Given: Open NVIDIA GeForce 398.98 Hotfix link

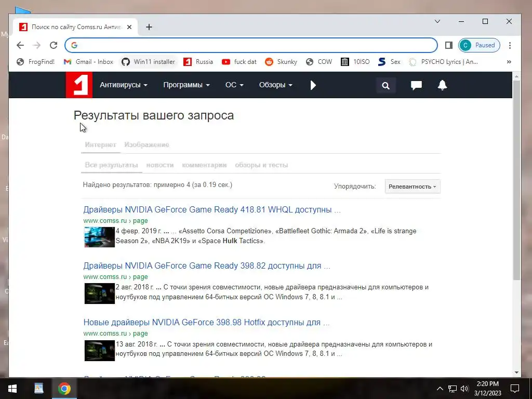Looking at the screenshot, I should [x=206, y=322].
